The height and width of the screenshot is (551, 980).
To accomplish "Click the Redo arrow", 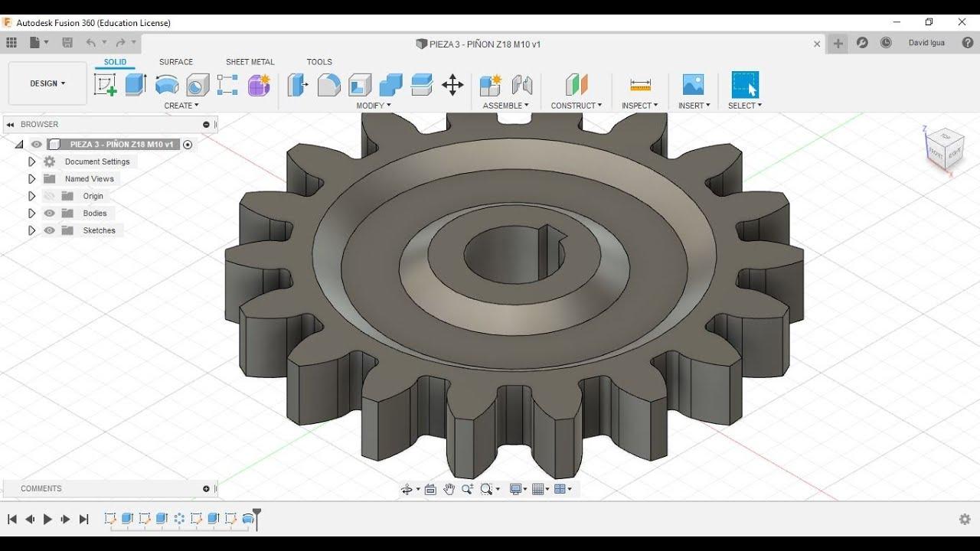I will click(x=120, y=43).
